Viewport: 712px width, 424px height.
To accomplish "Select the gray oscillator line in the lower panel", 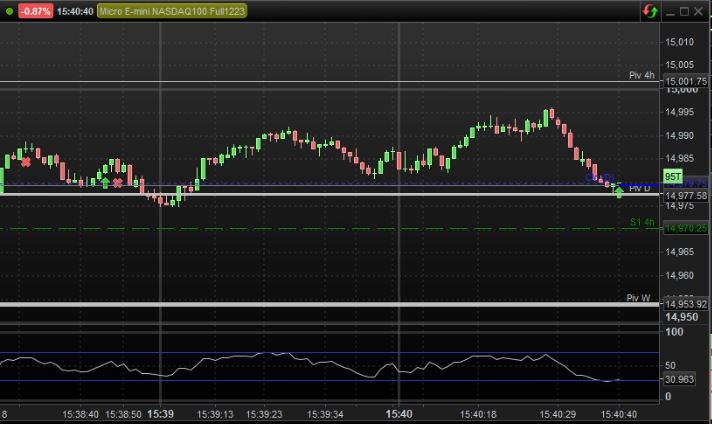I will 310,365.
